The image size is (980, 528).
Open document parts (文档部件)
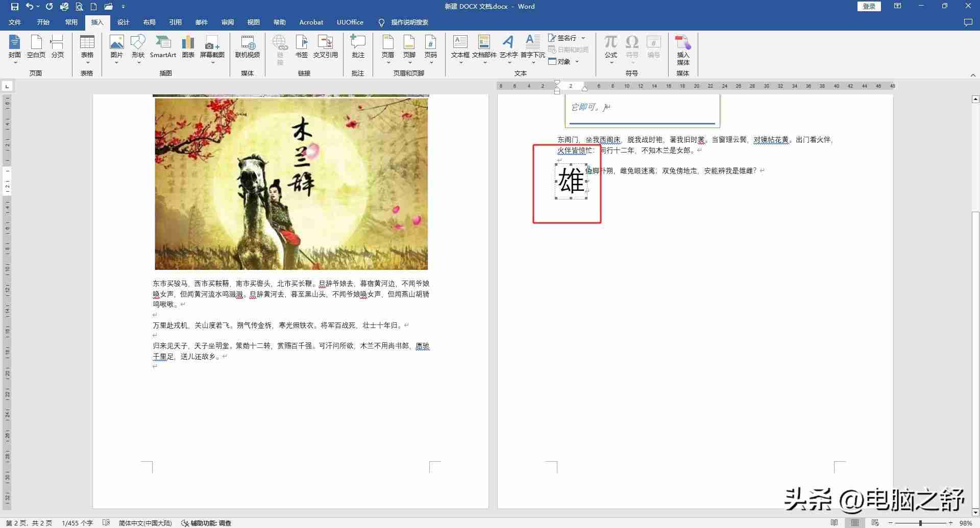click(484, 49)
